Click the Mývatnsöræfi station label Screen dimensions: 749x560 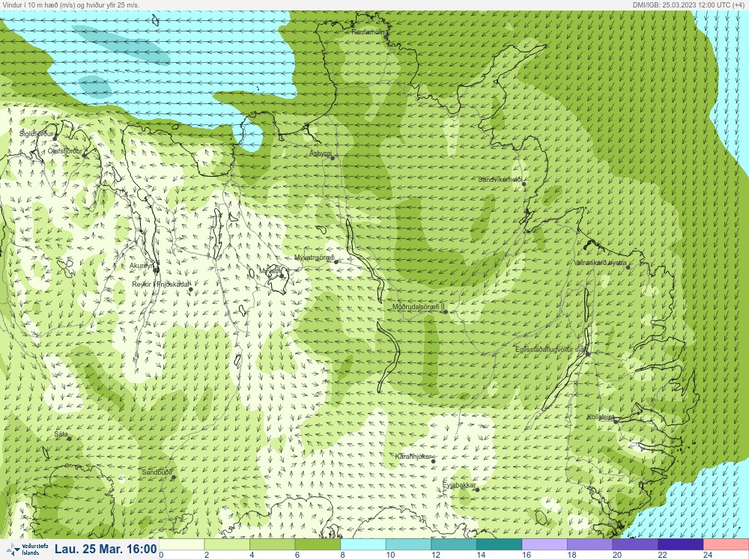click(315, 258)
